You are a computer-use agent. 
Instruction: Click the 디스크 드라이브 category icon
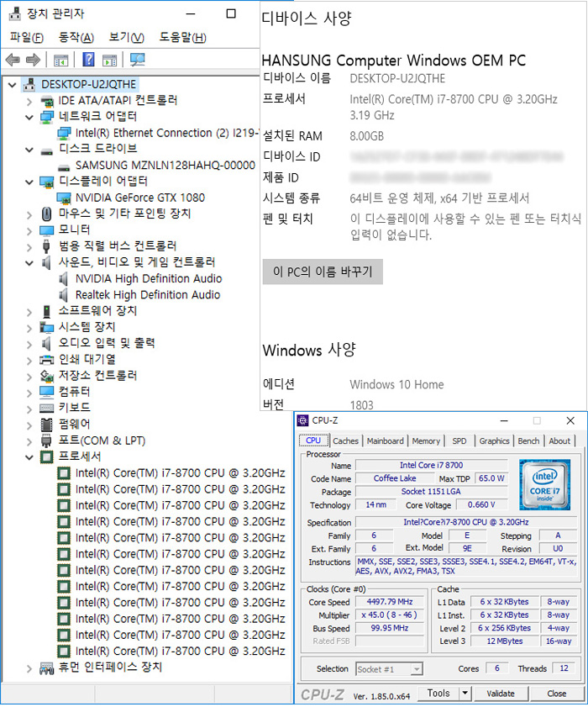point(47,150)
